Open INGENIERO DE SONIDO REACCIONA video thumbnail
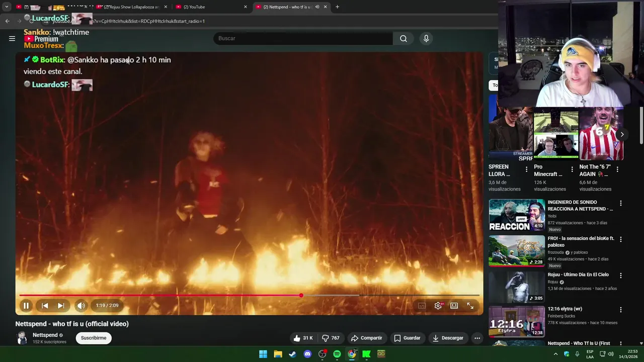644x362 pixels. 517,215
